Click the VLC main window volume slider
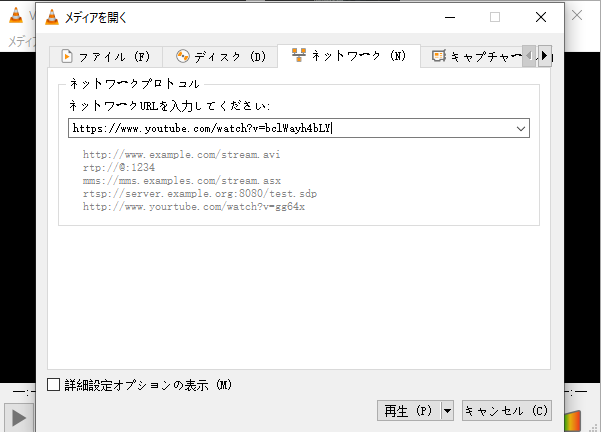 (x=573, y=421)
